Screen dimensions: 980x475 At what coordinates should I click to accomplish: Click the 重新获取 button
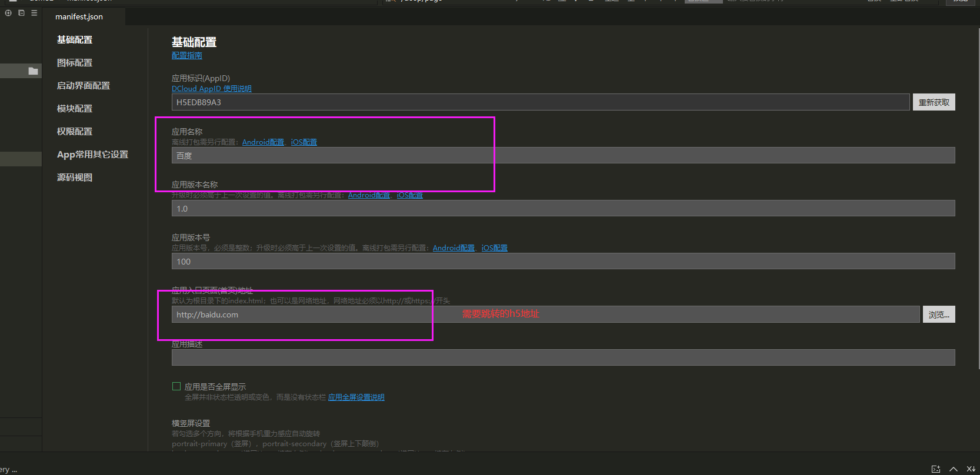pos(934,102)
